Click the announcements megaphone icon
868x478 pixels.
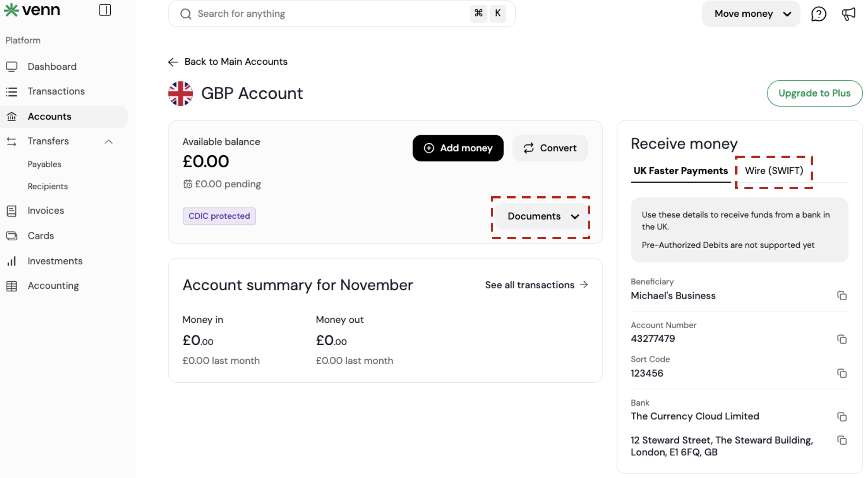coord(848,14)
